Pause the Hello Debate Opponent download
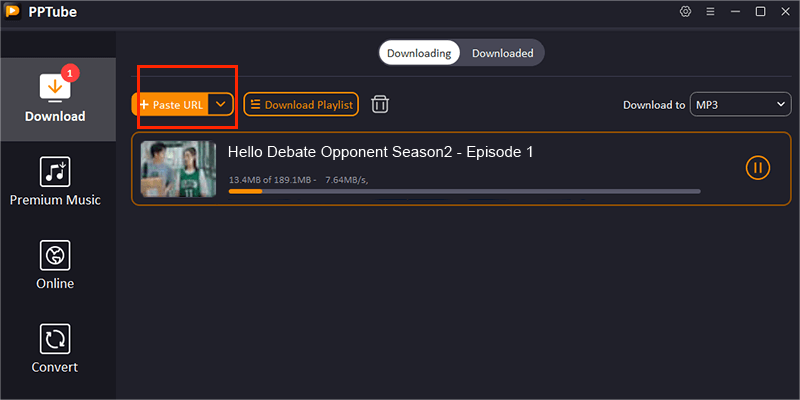 [758, 168]
